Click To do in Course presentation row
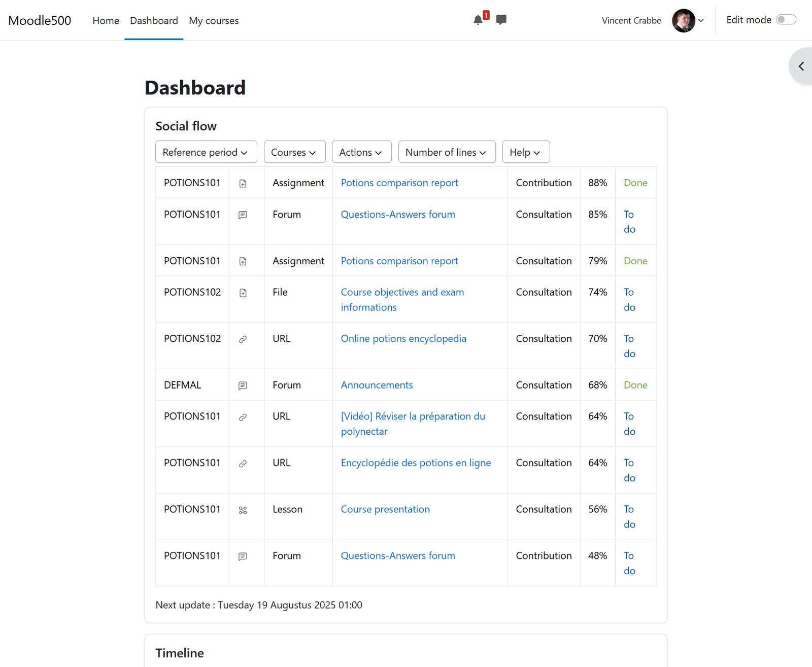The image size is (812, 667). coord(629,516)
